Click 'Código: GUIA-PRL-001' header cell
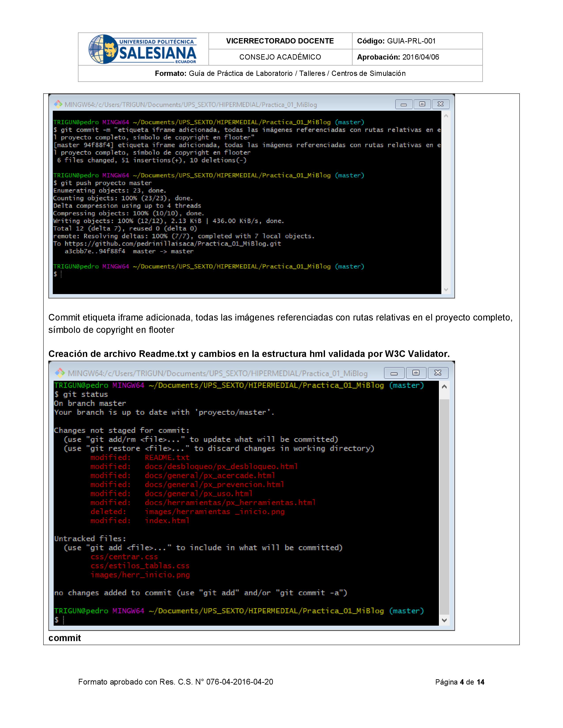 click(x=417, y=41)
